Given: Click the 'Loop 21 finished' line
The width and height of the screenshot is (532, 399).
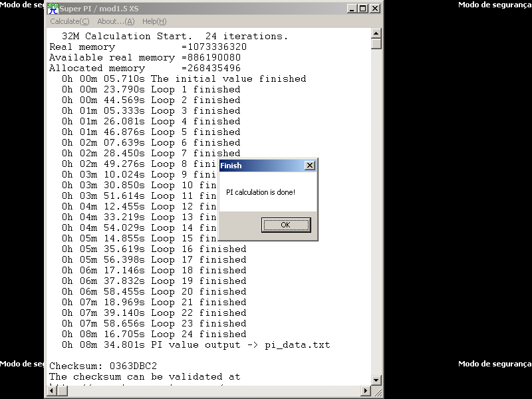Looking at the screenshot, I should pyautogui.click(x=154, y=303).
